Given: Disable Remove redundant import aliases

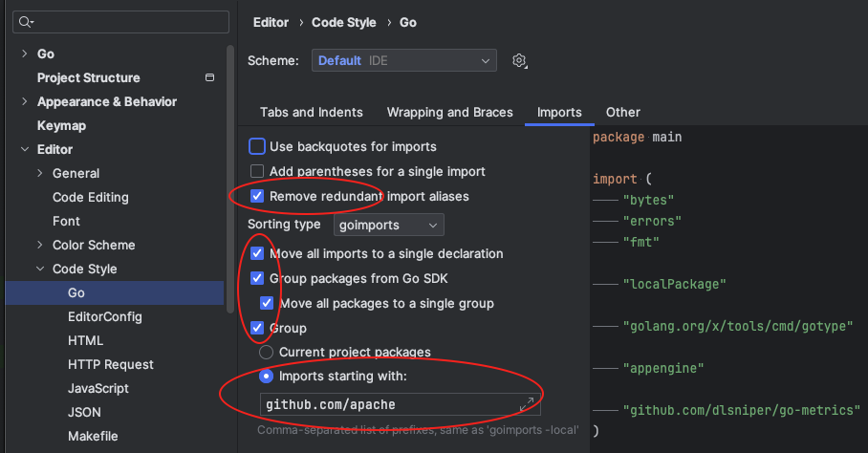Looking at the screenshot, I should click(257, 196).
